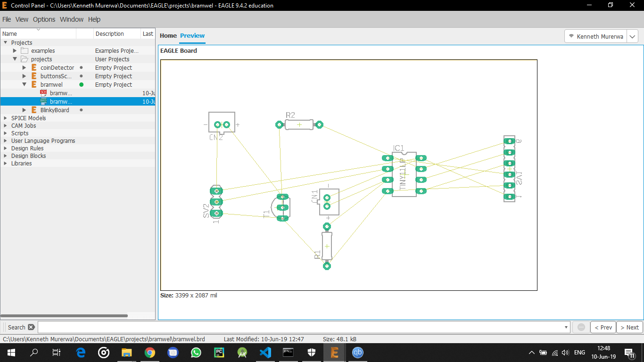
Task: Click the buttonsSc project EAGLE icon
Action: (34, 76)
